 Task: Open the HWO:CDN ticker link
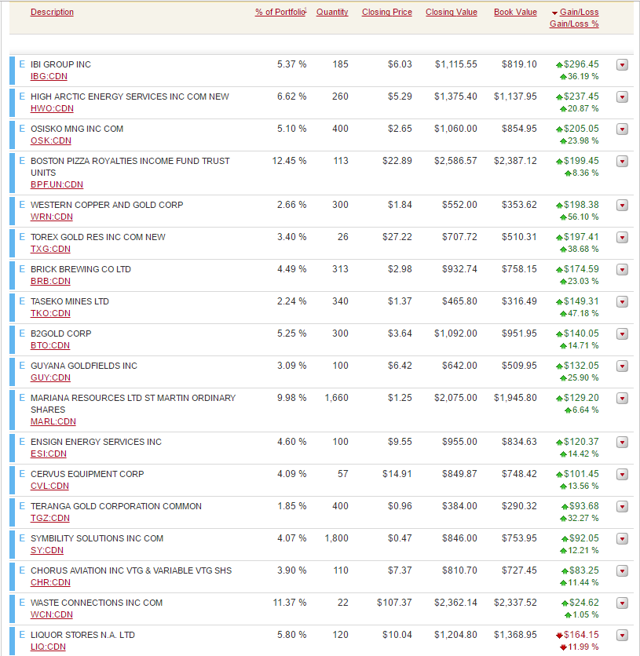coord(52,109)
